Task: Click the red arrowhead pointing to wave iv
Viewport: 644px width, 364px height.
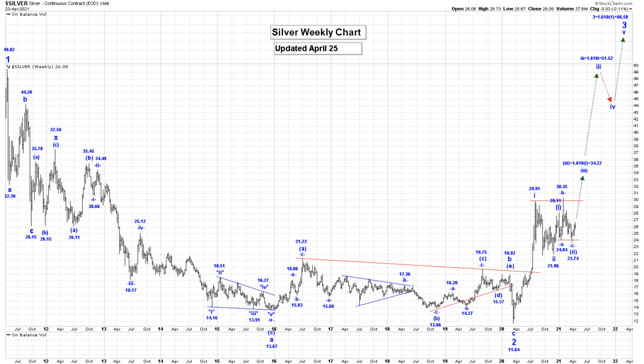Action: 610,99
